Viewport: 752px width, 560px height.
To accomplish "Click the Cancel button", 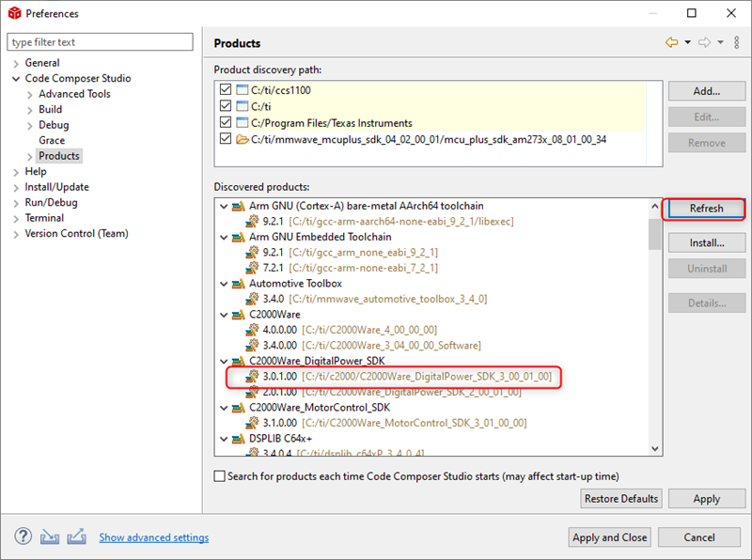I will click(698, 537).
